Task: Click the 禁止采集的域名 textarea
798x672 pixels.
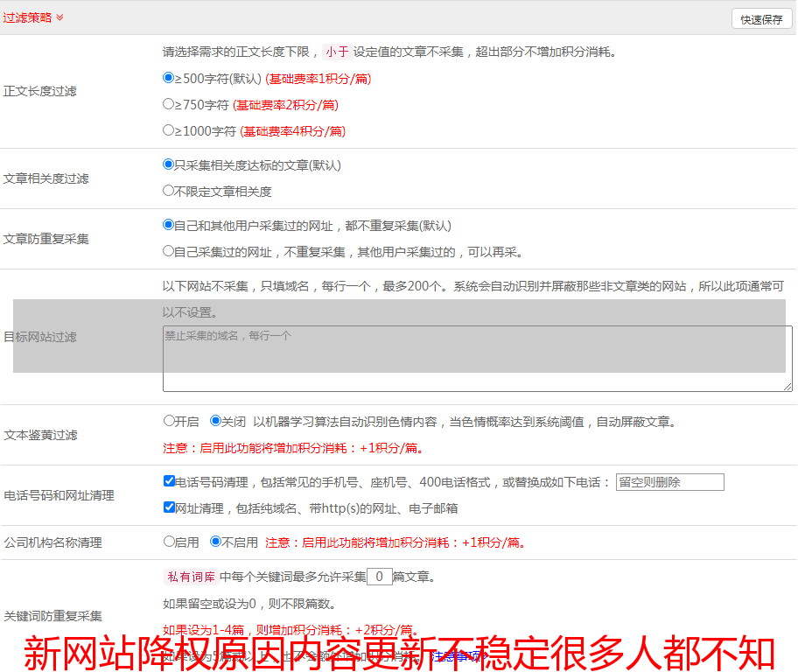Action: 477,359
